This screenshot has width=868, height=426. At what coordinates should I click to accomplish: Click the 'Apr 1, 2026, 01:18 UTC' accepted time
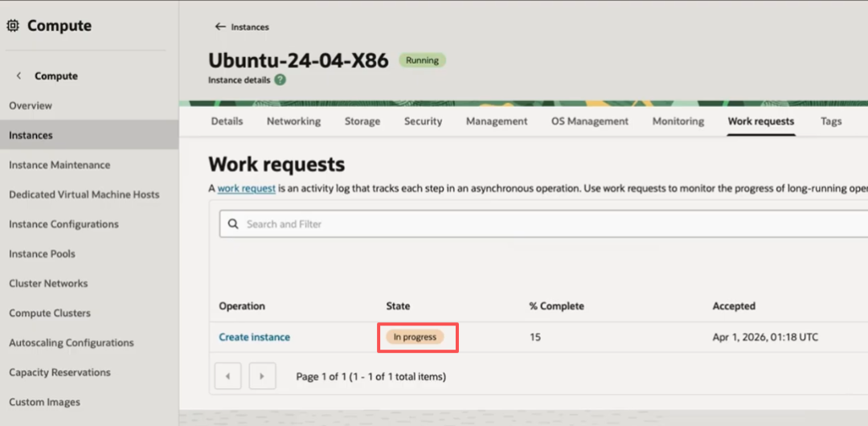[766, 337]
